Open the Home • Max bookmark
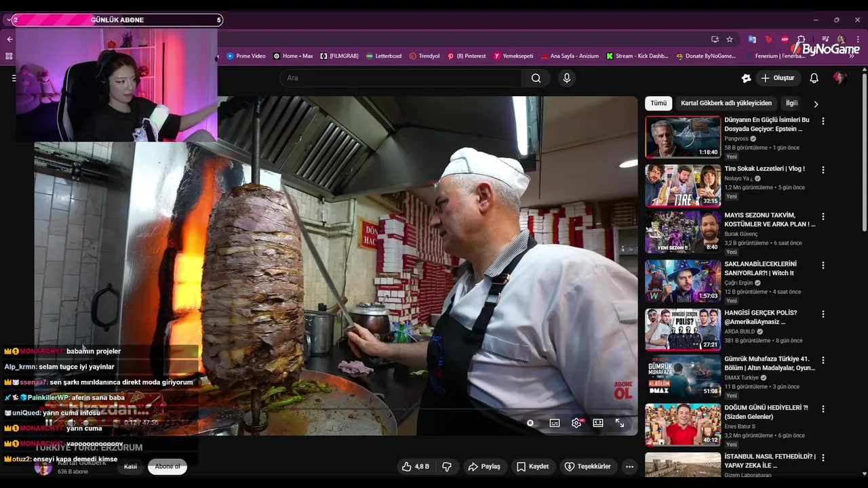 [293, 56]
